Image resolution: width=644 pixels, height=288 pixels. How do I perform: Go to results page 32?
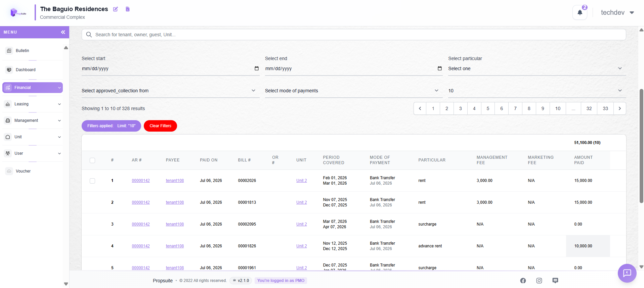click(589, 108)
